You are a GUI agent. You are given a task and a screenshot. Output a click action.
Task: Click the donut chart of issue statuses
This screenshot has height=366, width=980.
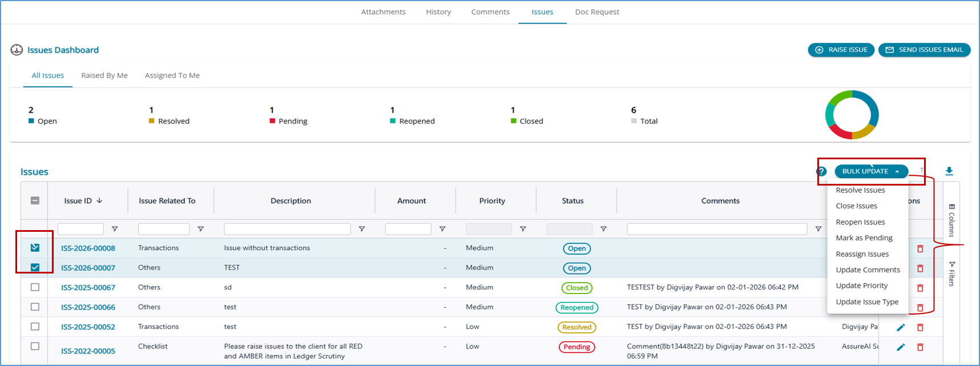click(x=852, y=115)
